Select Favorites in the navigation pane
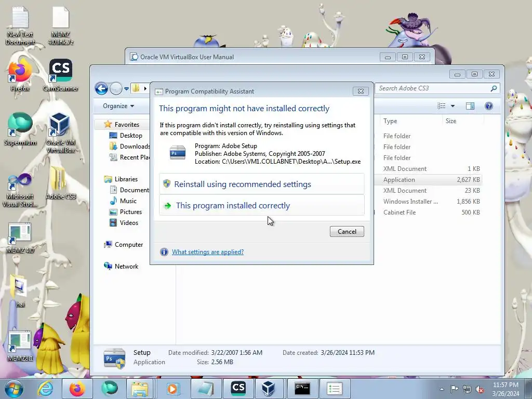532x399 pixels. pyautogui.click(x=127, y=125)
